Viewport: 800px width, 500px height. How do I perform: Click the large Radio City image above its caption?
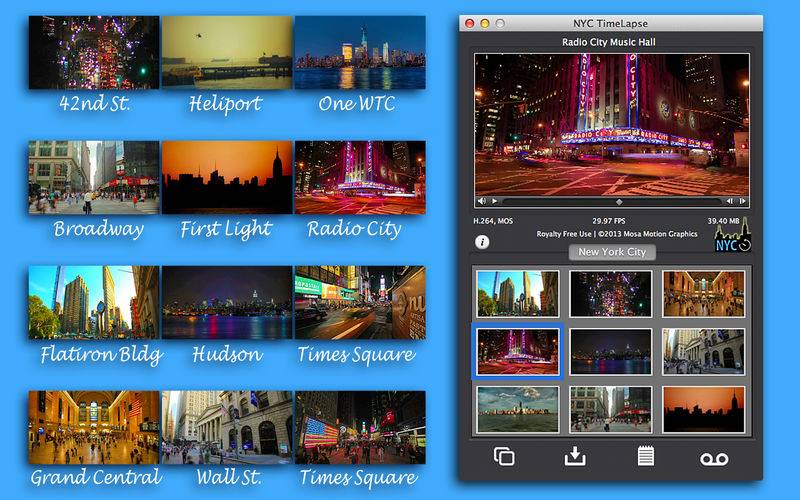[x=360, y=178]
